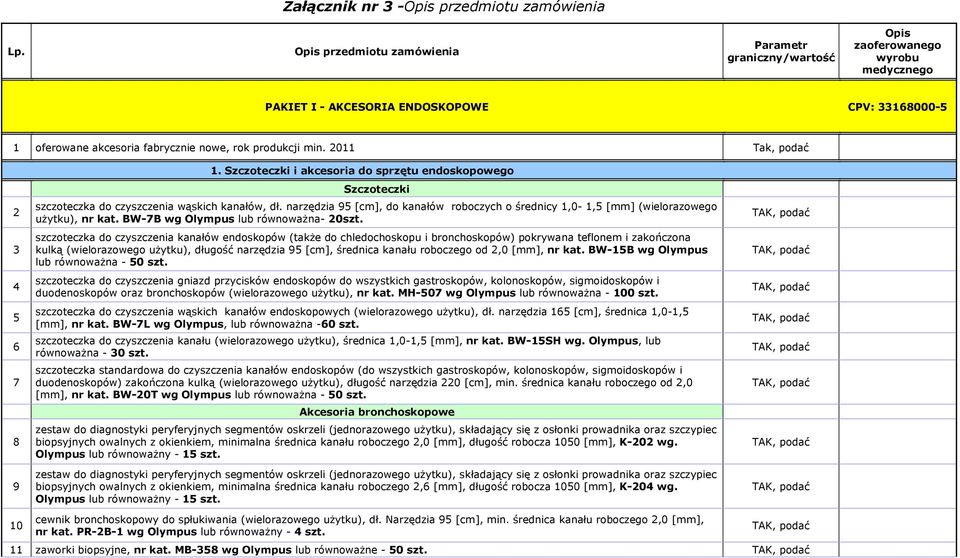Click the row number '1' cell
The width and height of the screenshot is (960, 558).
17,148
